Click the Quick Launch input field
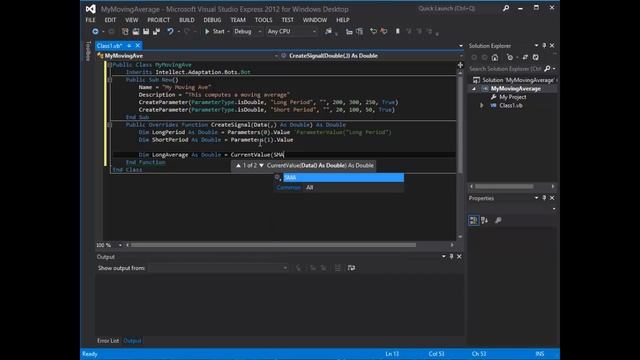 tap(459, 8)
